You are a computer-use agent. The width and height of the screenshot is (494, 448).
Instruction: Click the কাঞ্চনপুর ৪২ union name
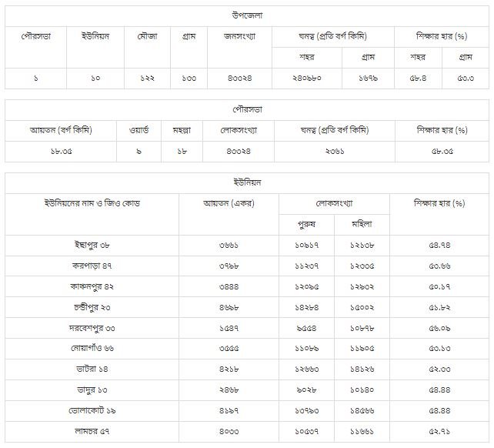pos(92,286)
